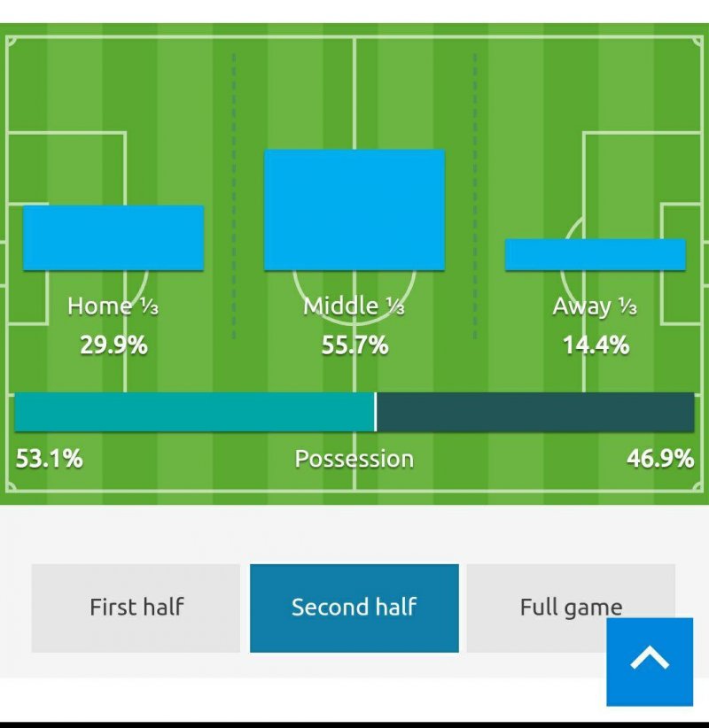Click the 46.9% possession figure
The width and height of the screenshot is (709, 728).
click(660, 459)
